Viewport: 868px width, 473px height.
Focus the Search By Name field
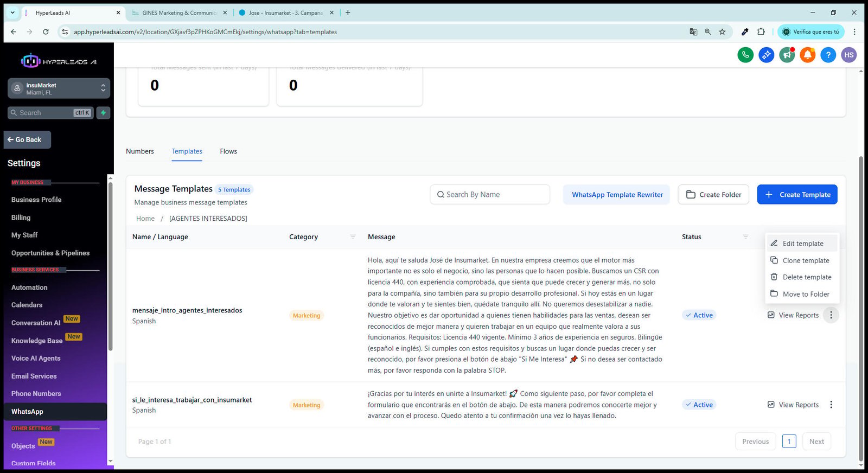[490, 195]
